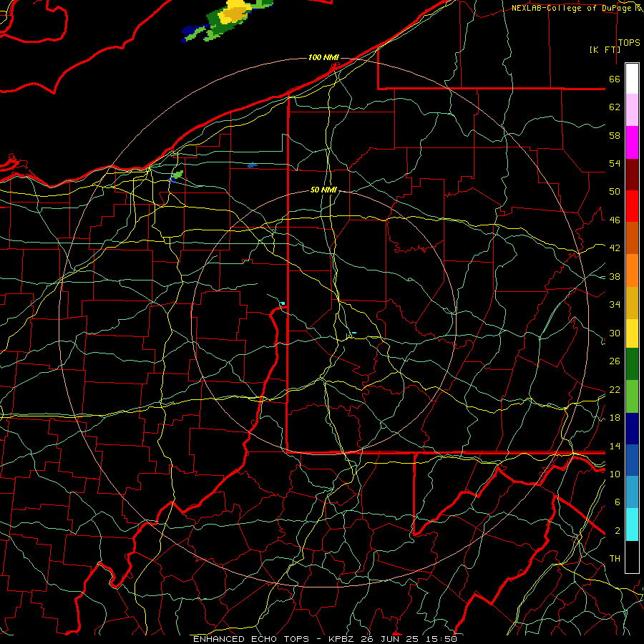Click the yellow legend swatch

click(x=632, y=333)
